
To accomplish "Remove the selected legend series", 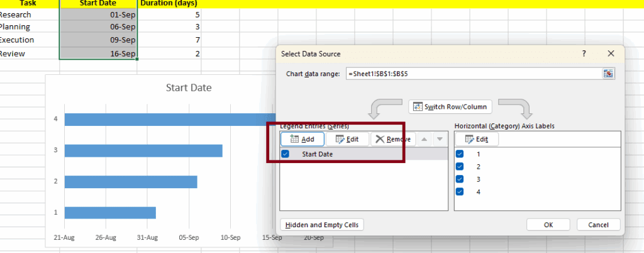I will tap(393, 139).
